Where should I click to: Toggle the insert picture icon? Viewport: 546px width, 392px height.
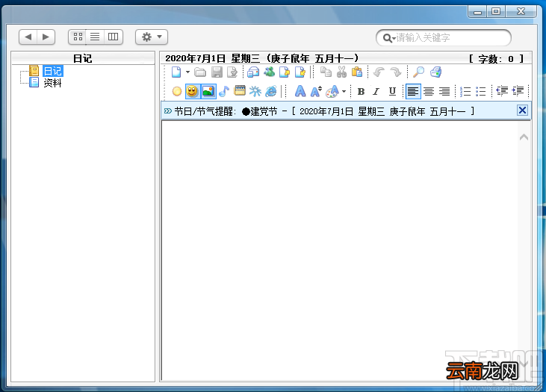coord(208,91)
